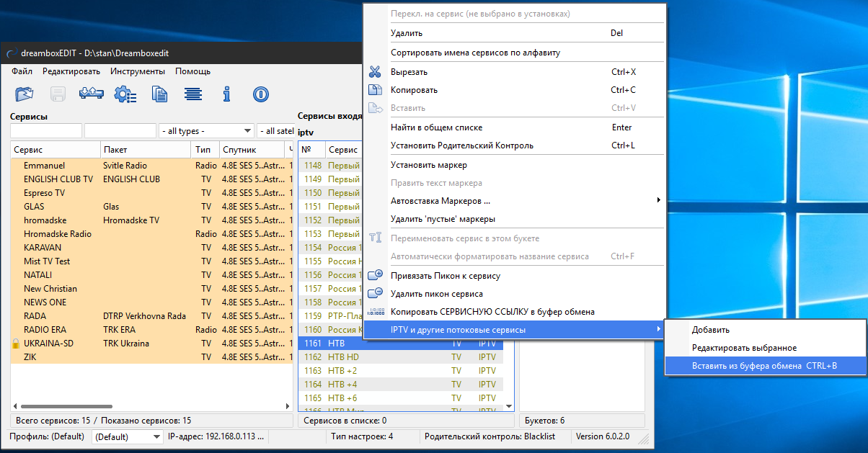
Task: Select ENGLISH CLUB TV row
Action: 152,179
